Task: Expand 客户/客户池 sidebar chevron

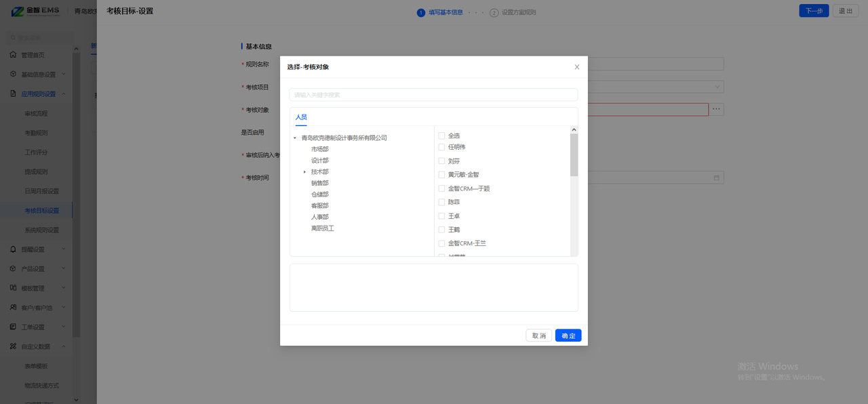Action: (x=64, y=308)
